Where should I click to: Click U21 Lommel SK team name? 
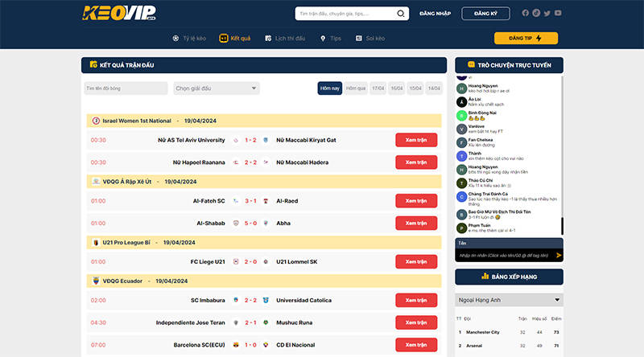pyautogui.click(x=296, y=262)
